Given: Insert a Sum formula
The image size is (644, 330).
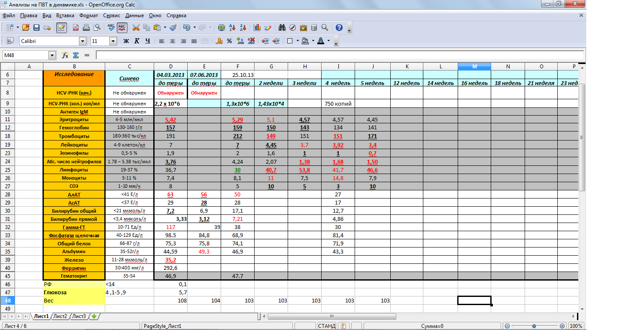Looking at the screenshot, I should [x=76, y=55].
